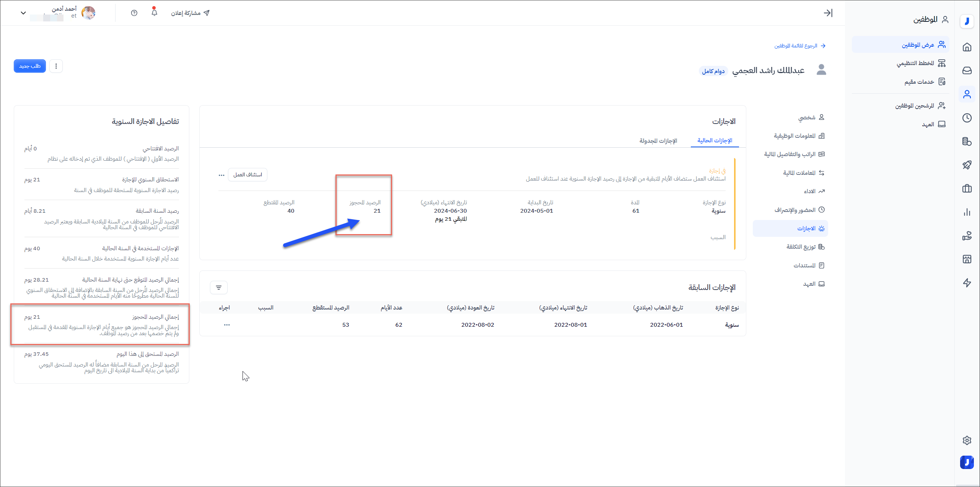Image resolution: width=980 pixels, height=487 pixels.
Task: Open the settings gear icon
Action: click(x=967, y=440)
